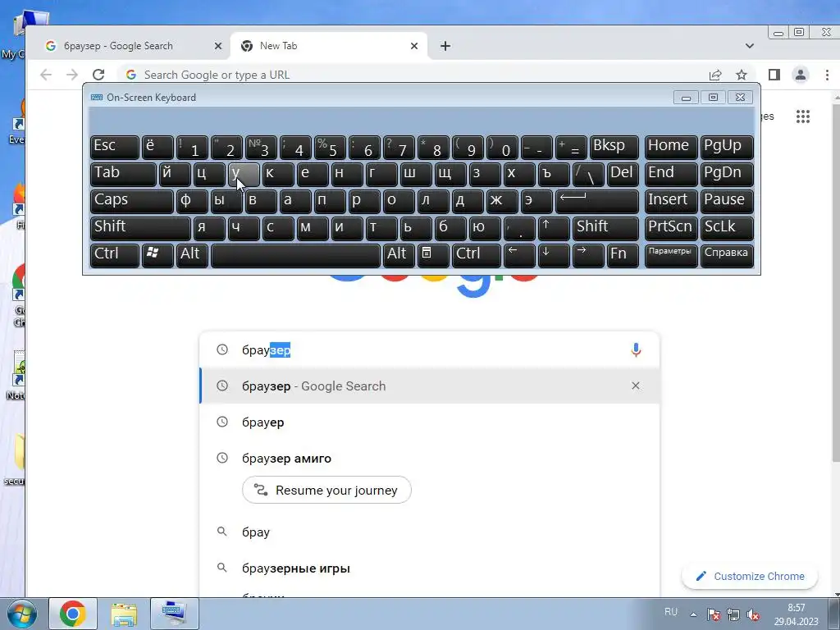Viewport: 840px width, 630px height.
Task: Tap the у key on keyboard
Action: point(244,174)
